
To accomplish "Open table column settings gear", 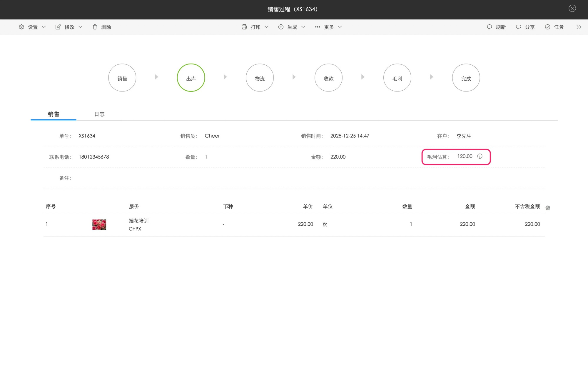I will click(548, 208).
